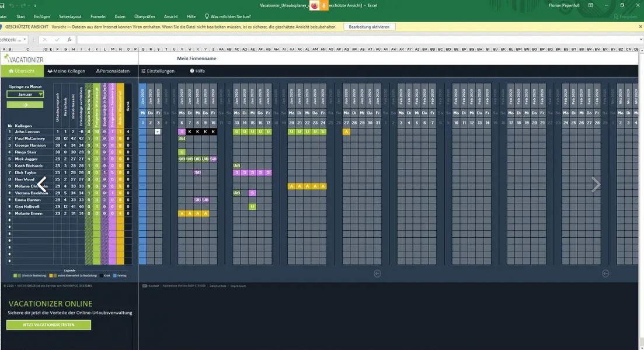The width and height of the screenshot is (644, 350).
Task: Click the Firefox icon in title bar
Action: click(315, 5)
